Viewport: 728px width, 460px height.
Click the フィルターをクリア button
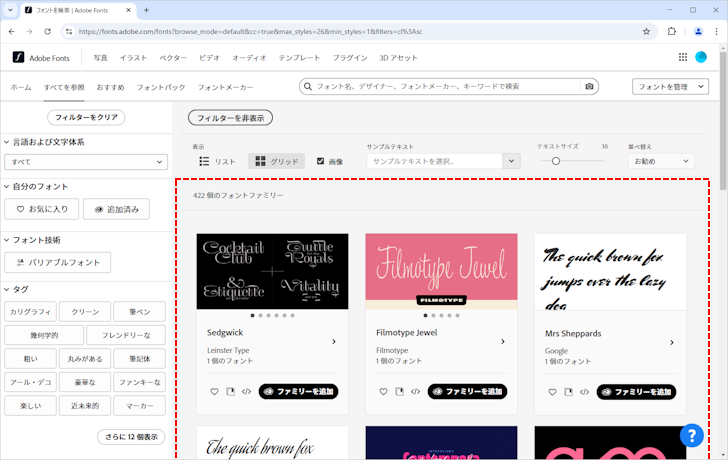(x=85, y=118)
